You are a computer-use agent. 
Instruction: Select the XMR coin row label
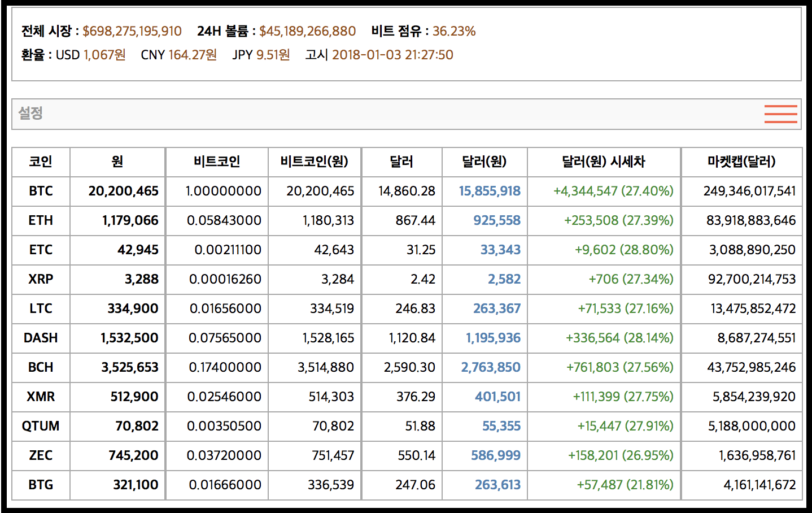[41, 397]
